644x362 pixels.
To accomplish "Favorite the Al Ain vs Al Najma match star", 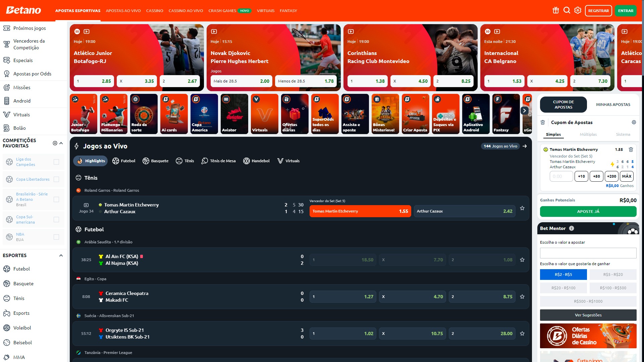I will click(522, 260).
